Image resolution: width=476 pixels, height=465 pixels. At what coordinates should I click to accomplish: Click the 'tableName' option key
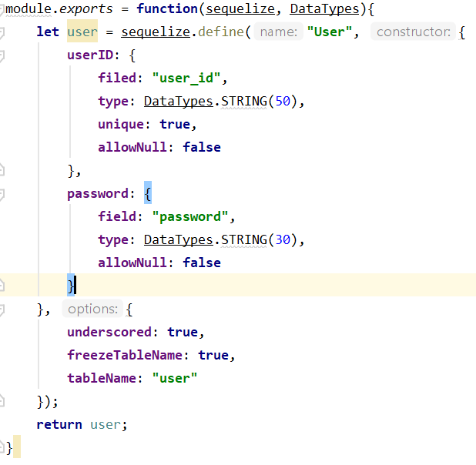pyautogui.click(x=102, y=378)
